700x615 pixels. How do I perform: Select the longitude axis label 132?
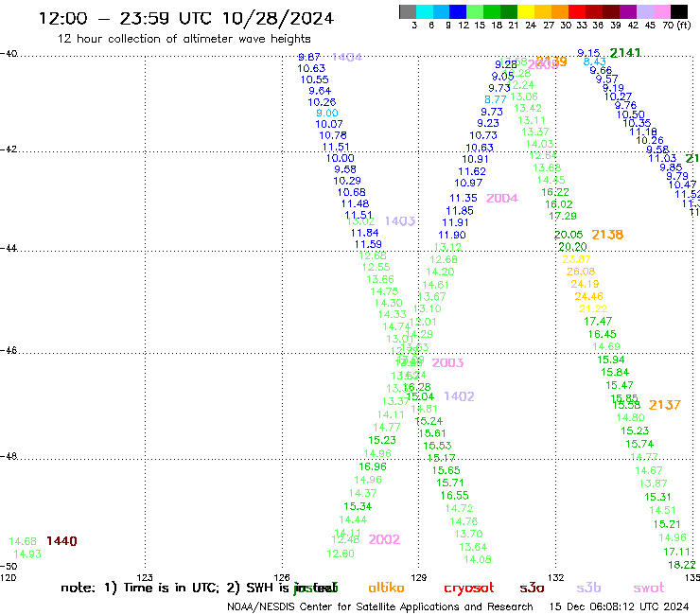(556, 577)
